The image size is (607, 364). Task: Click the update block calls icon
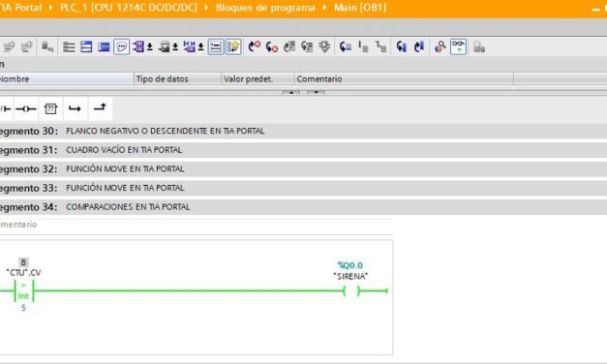(289, 46)
